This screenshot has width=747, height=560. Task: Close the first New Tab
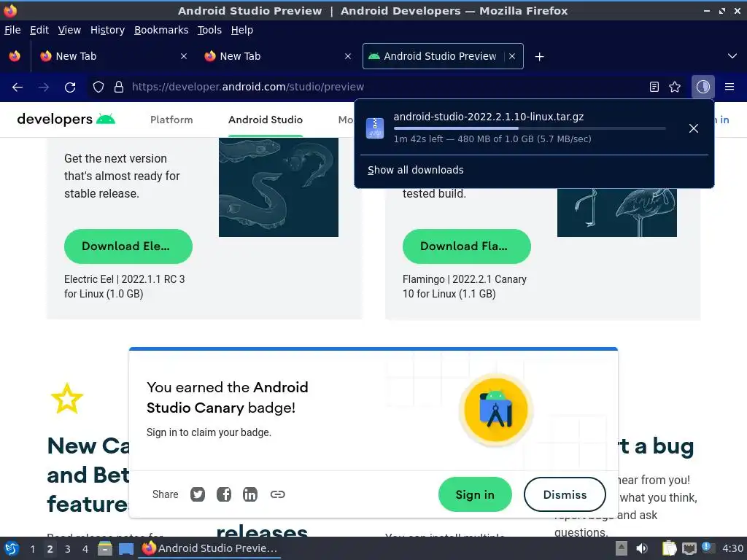click(x=184, y=56)
